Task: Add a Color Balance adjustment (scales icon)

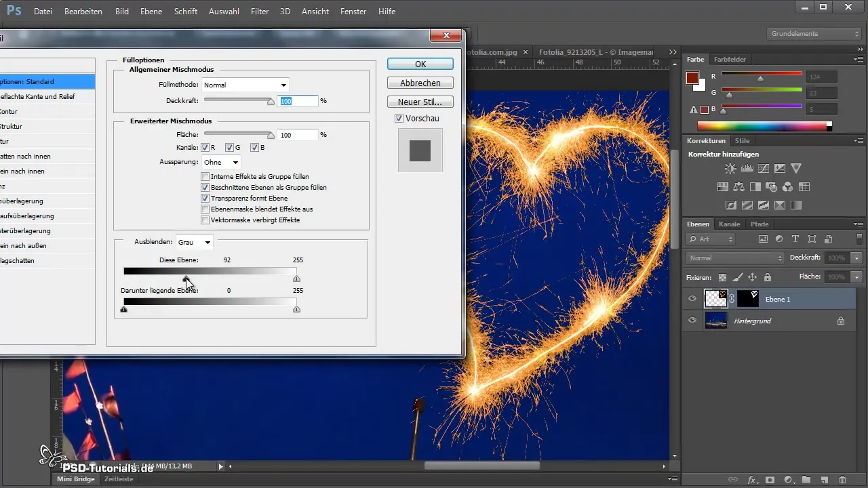Action: 739,187
